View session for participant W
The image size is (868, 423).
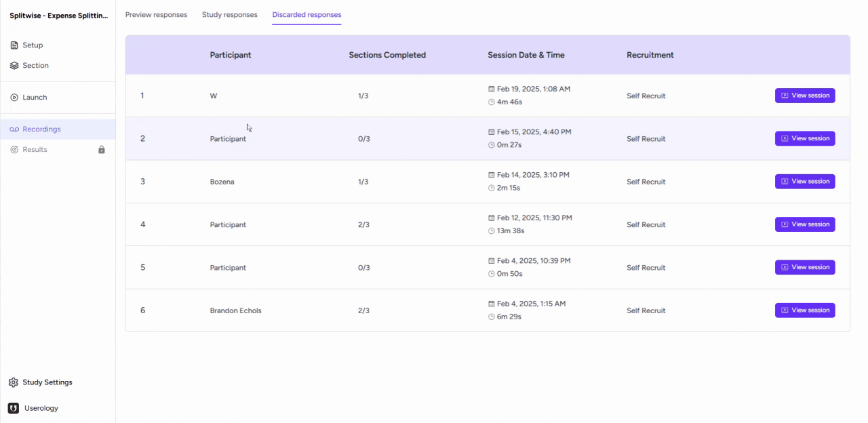pos(804,96)
